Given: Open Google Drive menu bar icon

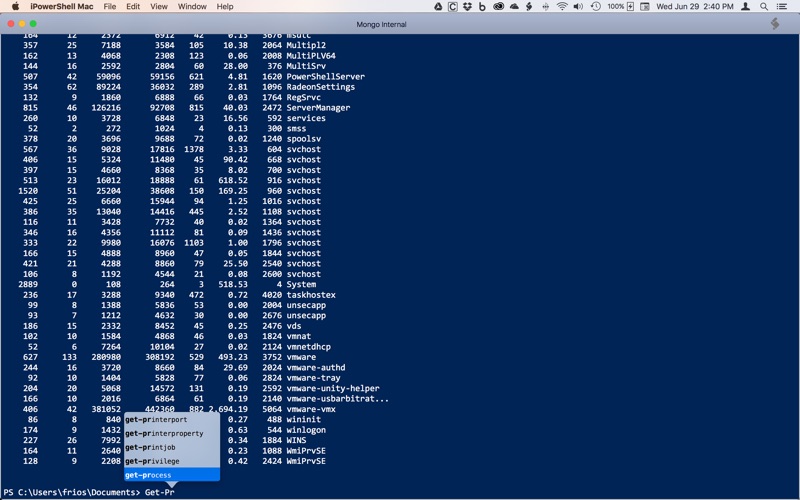Looking at the screenshot, I should click(438, 7).
